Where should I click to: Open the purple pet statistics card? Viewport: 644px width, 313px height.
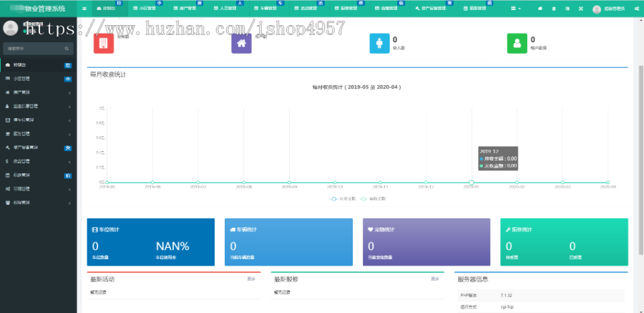[x=426, y=242]
